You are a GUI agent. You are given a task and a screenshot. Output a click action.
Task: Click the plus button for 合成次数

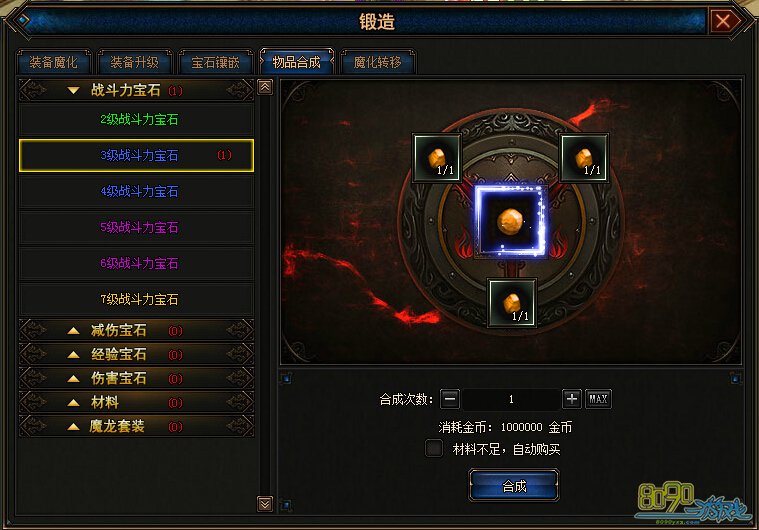click(572, 399)
